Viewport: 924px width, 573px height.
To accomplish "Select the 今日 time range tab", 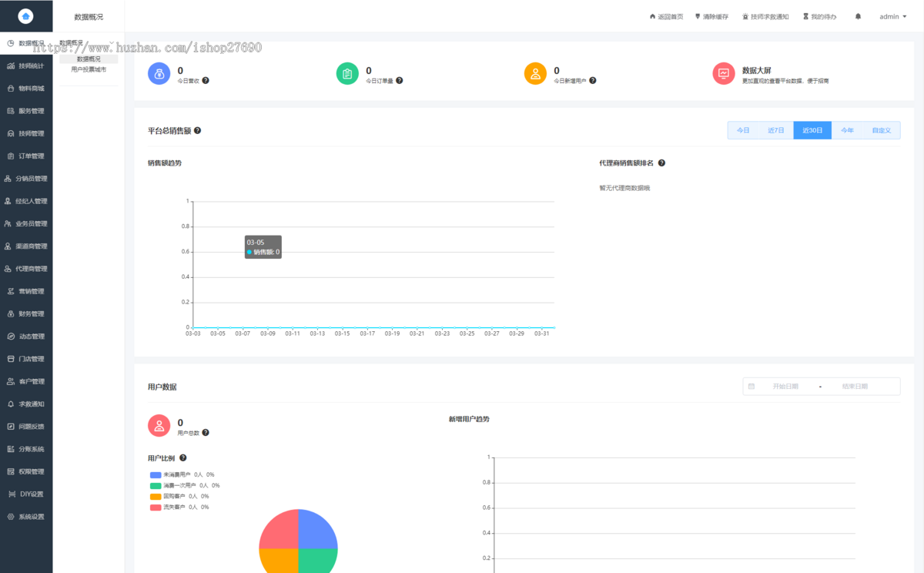I will [743, 130].
